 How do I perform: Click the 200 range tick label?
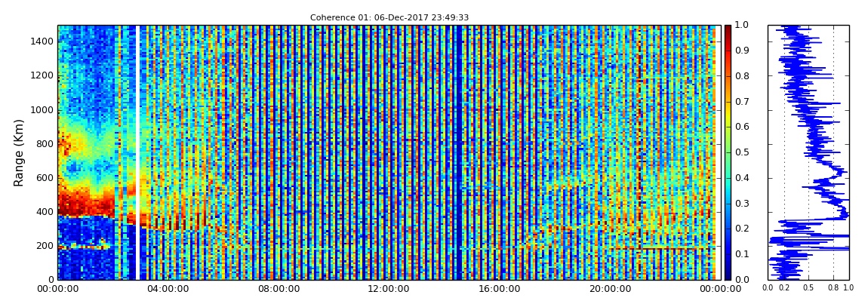44,245
